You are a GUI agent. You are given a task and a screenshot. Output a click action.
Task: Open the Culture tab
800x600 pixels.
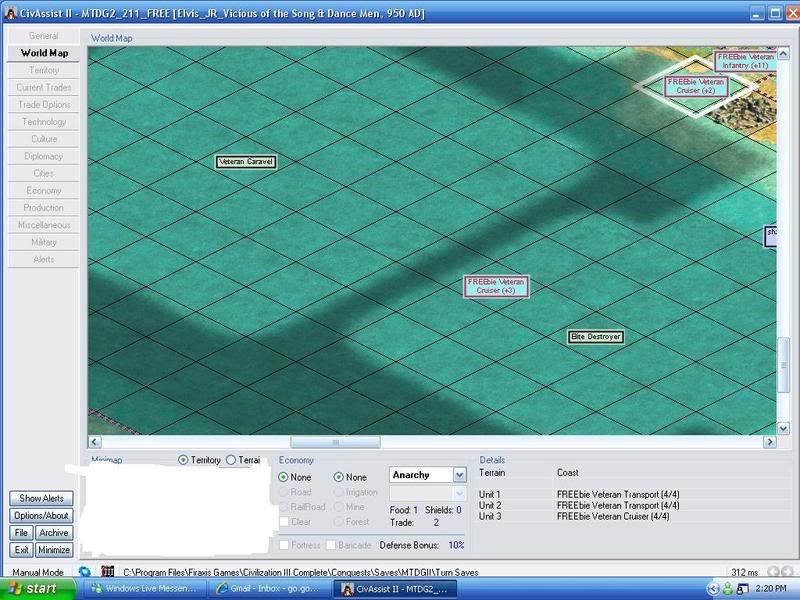tap(43, 139)
